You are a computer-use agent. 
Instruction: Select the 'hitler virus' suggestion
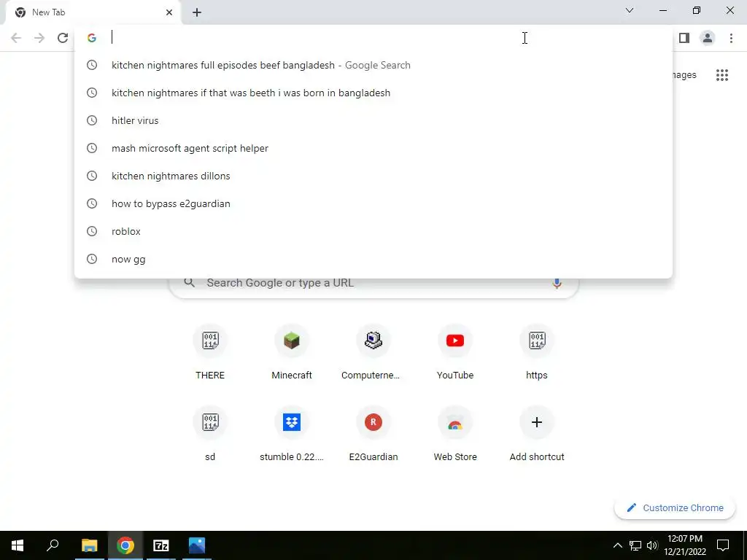tap(373, 120)
